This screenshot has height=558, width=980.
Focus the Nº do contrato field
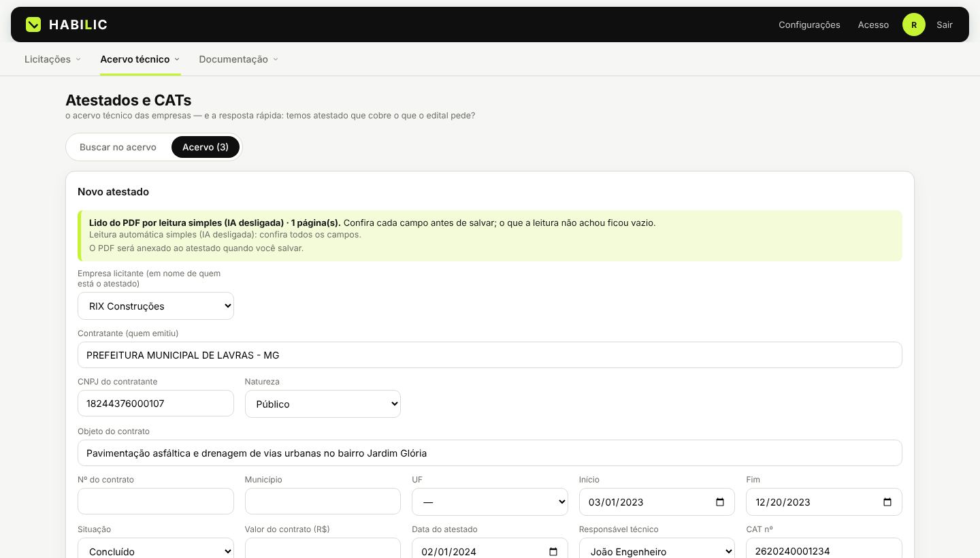tap(156, 502)
